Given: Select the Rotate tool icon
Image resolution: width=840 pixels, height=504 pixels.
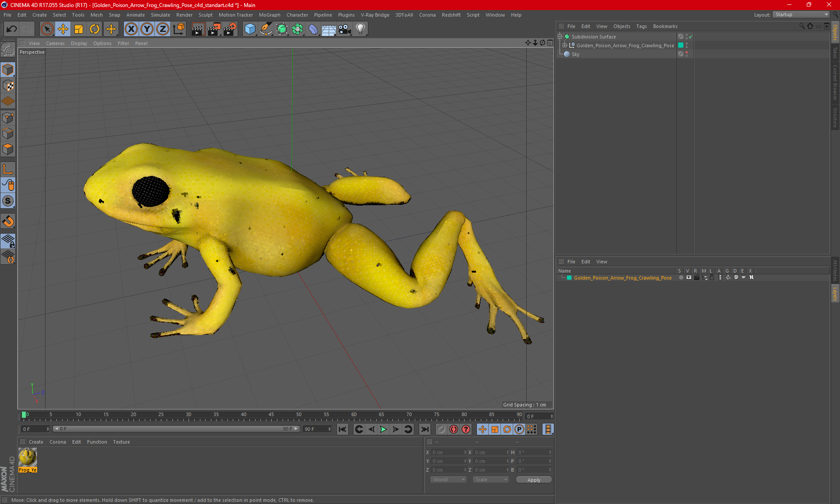Looking at the screenshot, I should click(x=94, y=29).
